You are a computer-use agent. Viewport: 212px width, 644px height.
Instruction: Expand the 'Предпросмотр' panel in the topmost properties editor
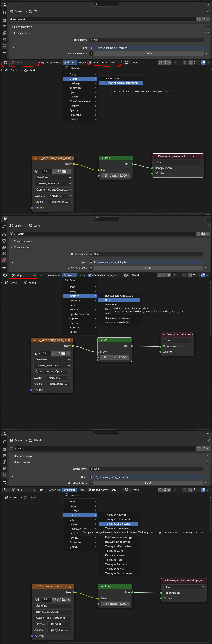(23, 27)
